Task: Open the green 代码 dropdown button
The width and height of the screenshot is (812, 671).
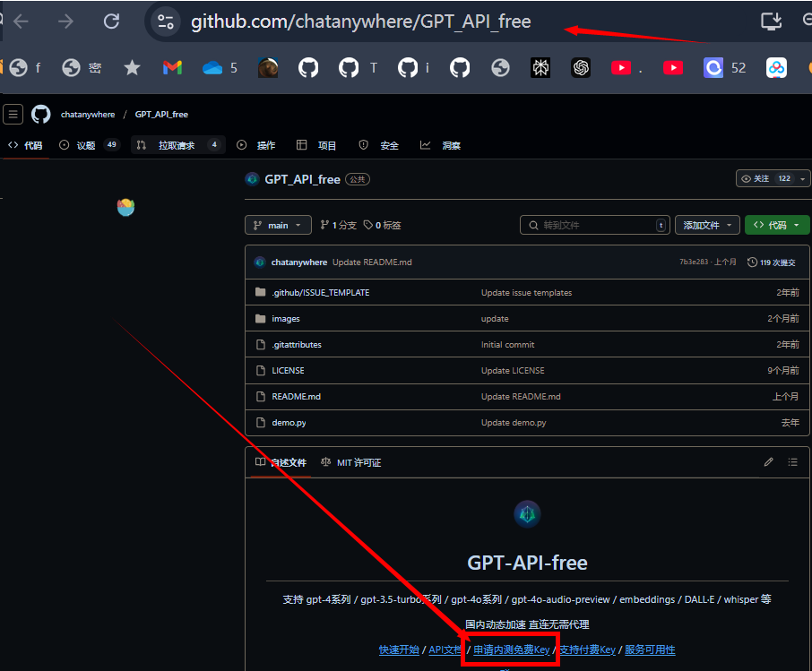Action: (777, 225)
